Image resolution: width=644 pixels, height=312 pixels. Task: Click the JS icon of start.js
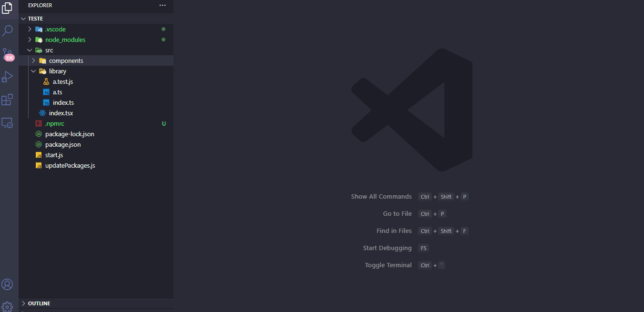pos(39,155)
